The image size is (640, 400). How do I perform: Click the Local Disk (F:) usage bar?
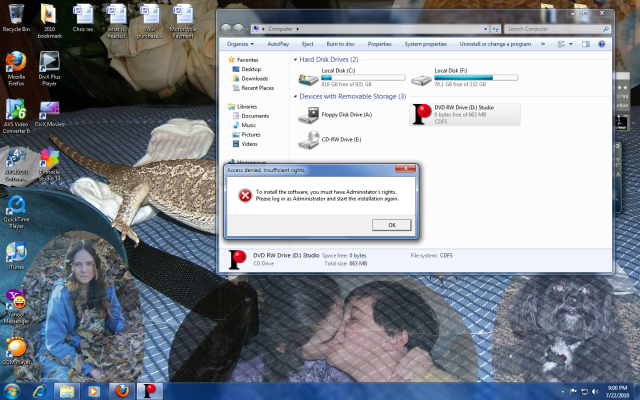pyautogui.click(x=476, y=77)
